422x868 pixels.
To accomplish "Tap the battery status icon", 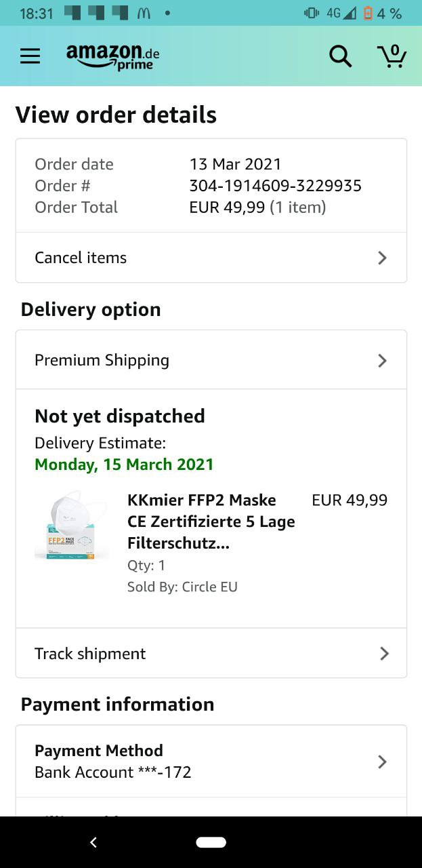I will coord(368,14).
